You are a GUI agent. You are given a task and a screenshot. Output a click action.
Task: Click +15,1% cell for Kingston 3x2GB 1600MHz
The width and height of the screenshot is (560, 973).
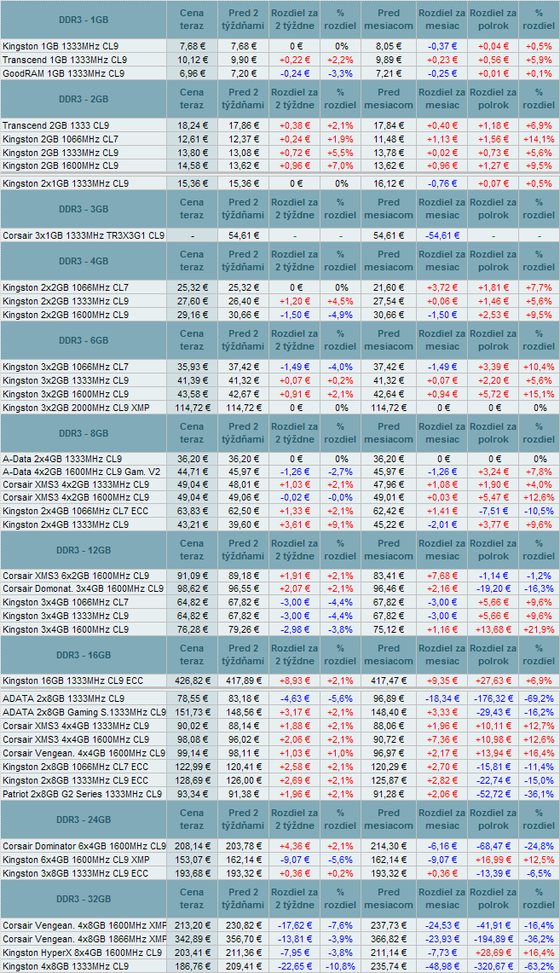pos(540,394)
